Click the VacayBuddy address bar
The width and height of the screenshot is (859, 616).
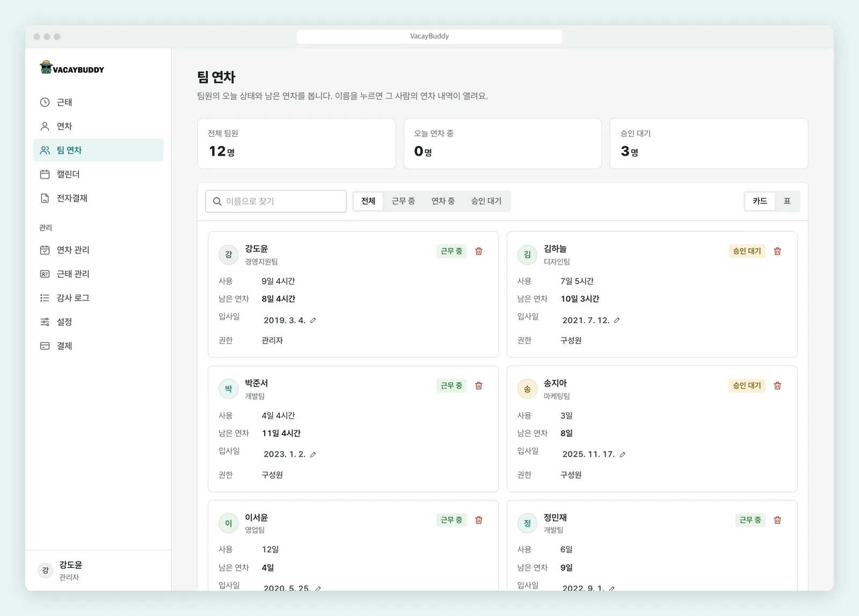coord(429,36)
